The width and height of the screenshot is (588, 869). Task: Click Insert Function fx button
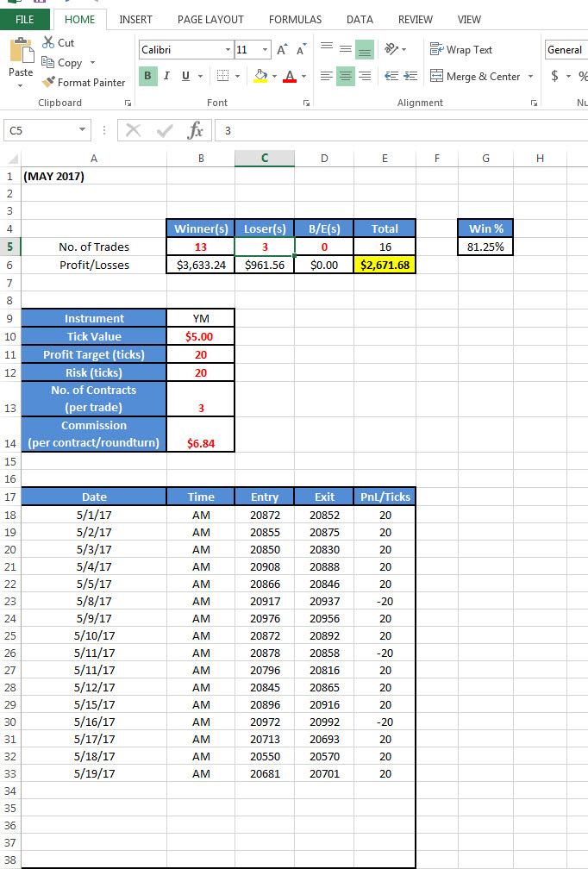coord(196,130)
